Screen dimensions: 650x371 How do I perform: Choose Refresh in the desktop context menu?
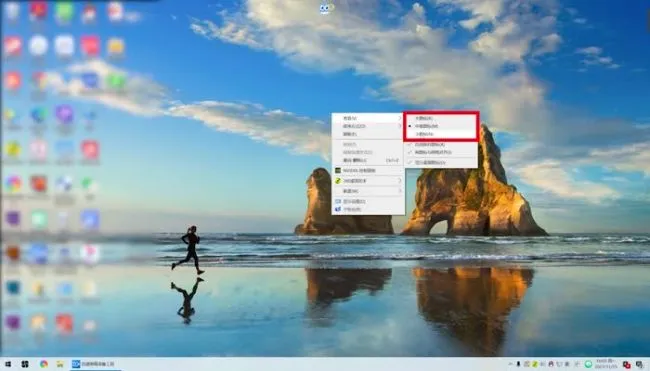click(368, 134)
